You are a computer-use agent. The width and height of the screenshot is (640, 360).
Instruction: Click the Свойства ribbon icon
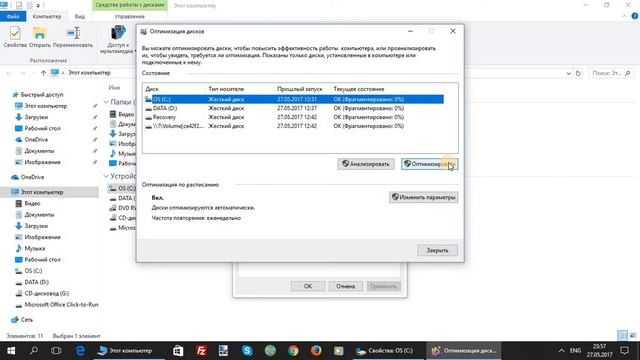[x=15, y=37]
